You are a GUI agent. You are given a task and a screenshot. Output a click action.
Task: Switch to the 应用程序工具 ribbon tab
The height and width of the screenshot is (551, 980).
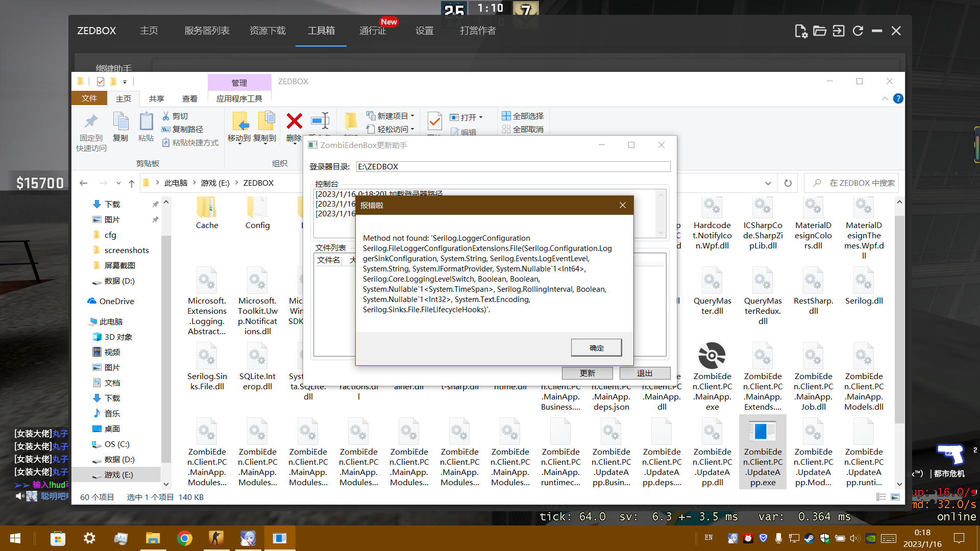pyautogui.click(x=239, y=98)
